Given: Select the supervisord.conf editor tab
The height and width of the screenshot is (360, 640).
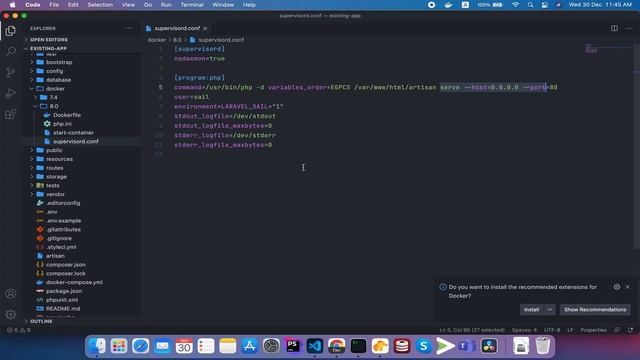Looking at the screenshot, I should [177, 28].
